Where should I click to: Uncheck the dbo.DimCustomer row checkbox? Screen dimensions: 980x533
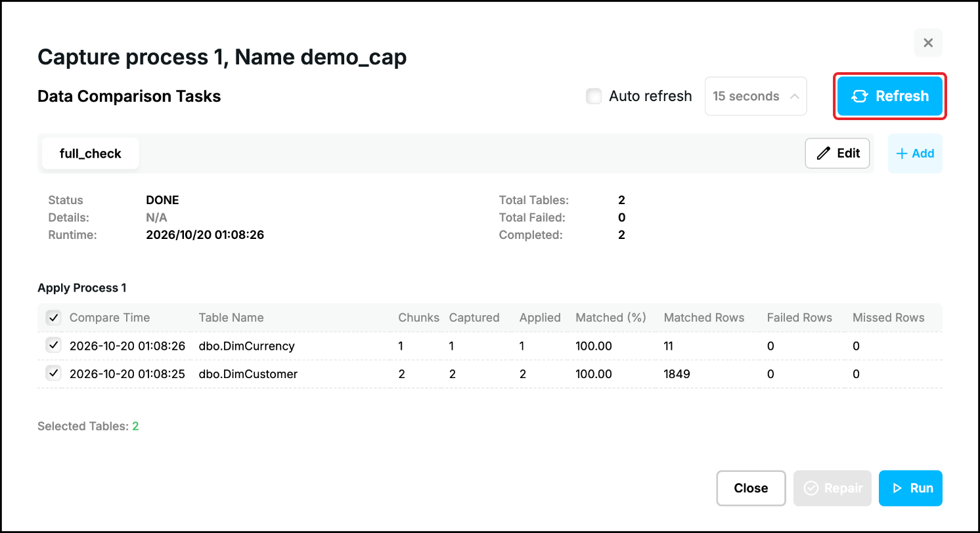(53, 373)
